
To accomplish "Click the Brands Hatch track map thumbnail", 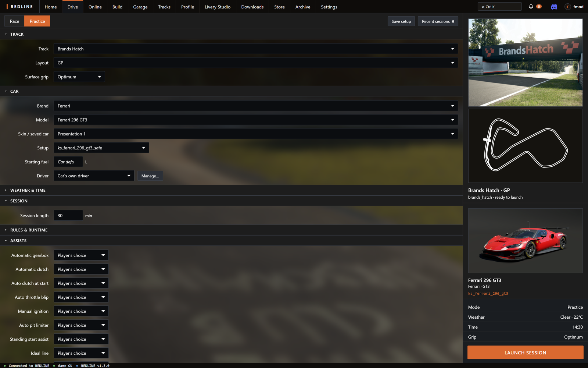I will 526,146.
